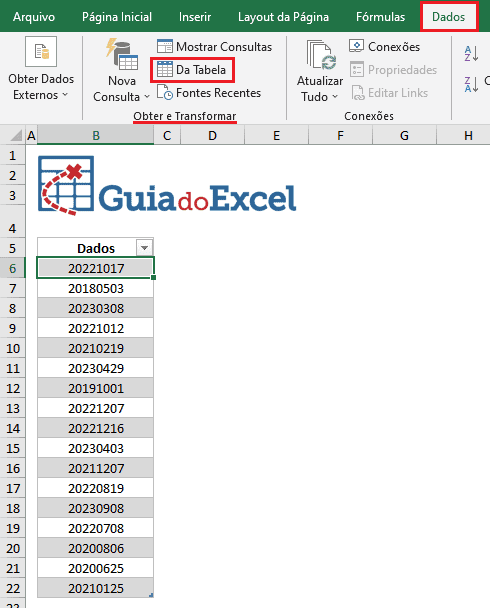Switch to the Página Inicial tab

click(x=117, y=17)
